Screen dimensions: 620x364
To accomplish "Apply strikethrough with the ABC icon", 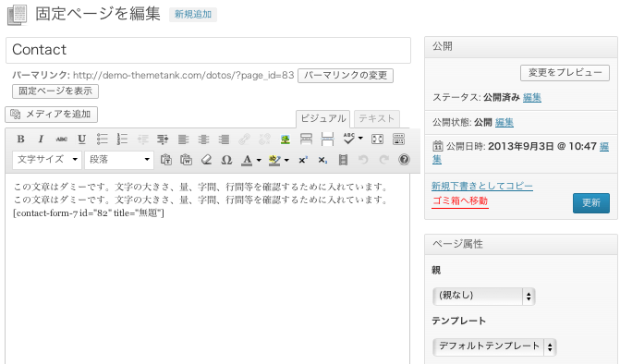I will point(61,140).
